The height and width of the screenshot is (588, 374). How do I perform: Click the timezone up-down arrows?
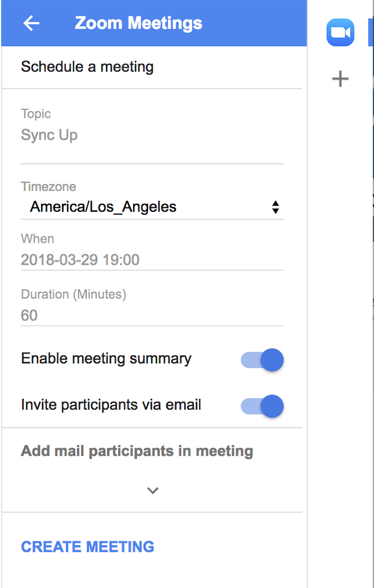pyautogui.click(x=275, y=207)
